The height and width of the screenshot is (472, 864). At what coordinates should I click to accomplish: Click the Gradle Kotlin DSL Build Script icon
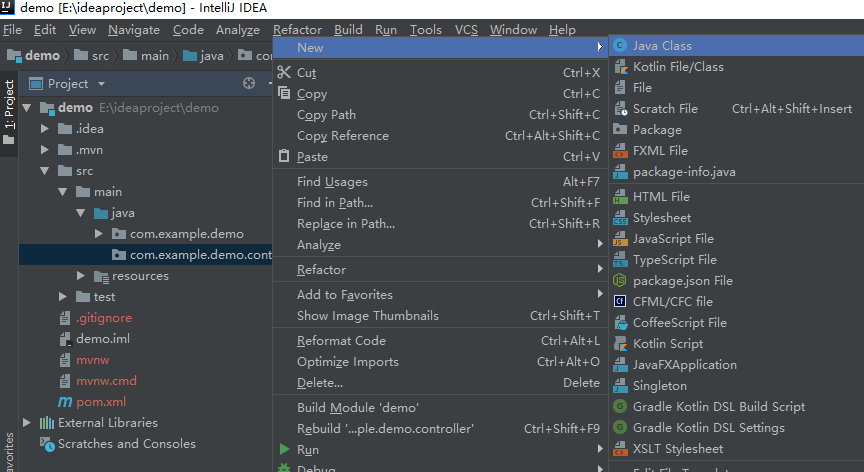tap(620, 406)
